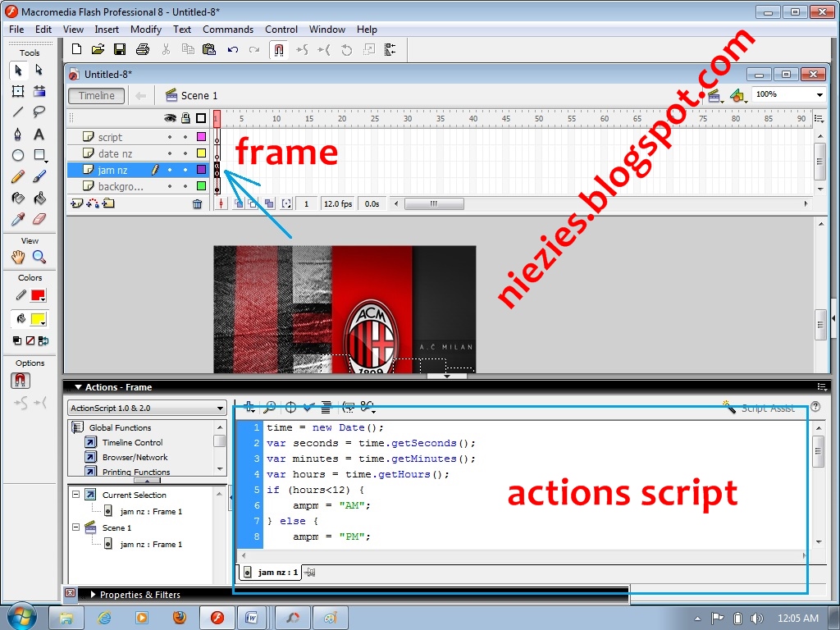This screenshot has width=840, height=630.
Task: Click the Delete Layer trash icon
Action: 197,203
